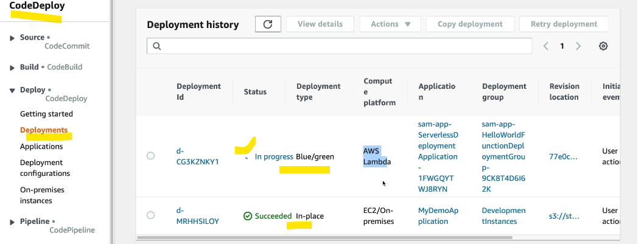
Task: Expand the Source CodeCommit section
Action: pos(12,38)
